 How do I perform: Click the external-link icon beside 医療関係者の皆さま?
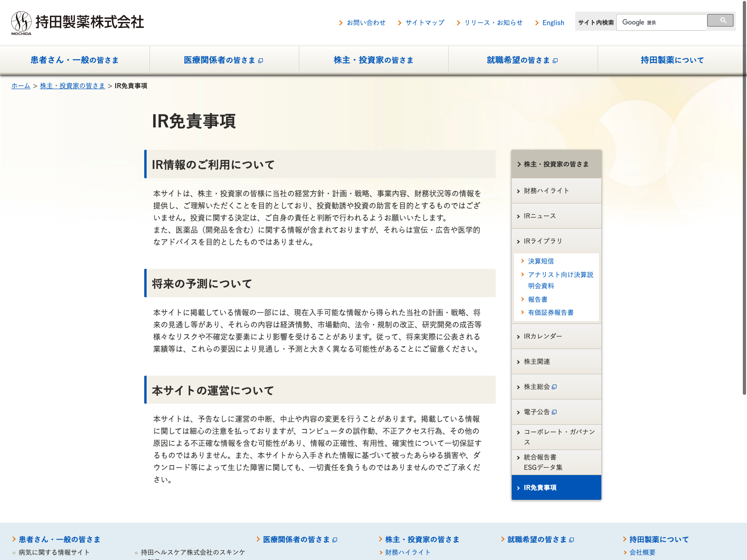261,61
